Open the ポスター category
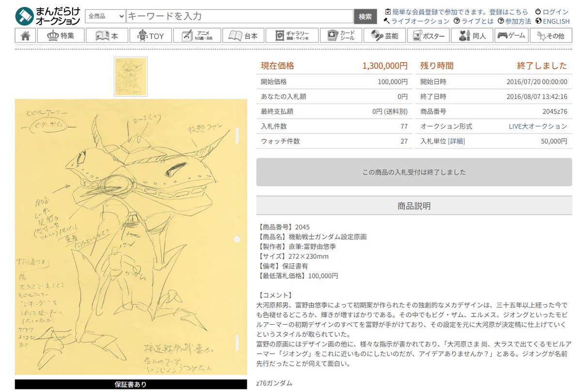Viewport: 581px width, 392px height. [428, 35]
